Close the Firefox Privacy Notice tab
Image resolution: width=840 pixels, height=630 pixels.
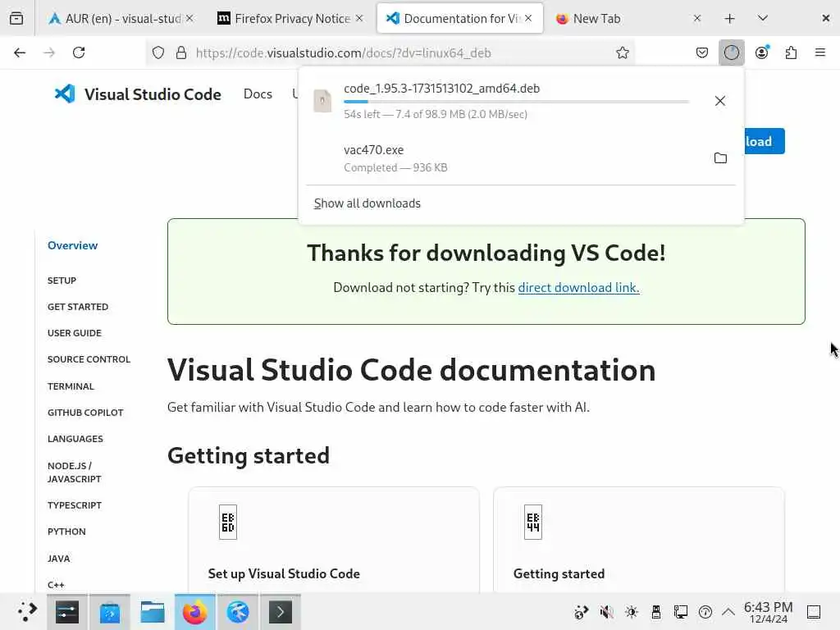tap(359, 18)
